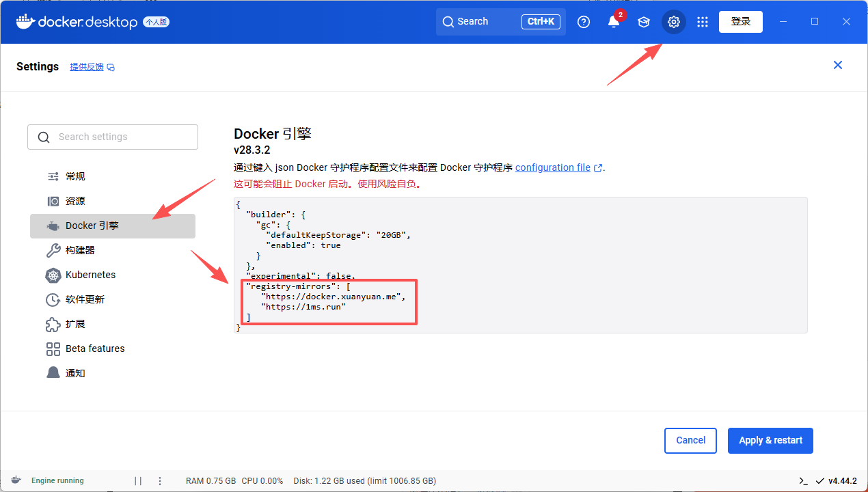Select the 构建器 builders tab
The image size is (868, 492).
(113, 250)
